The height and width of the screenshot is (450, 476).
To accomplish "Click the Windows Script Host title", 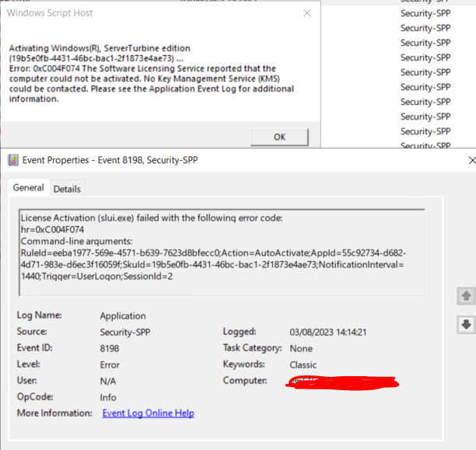I will [50, 13].
